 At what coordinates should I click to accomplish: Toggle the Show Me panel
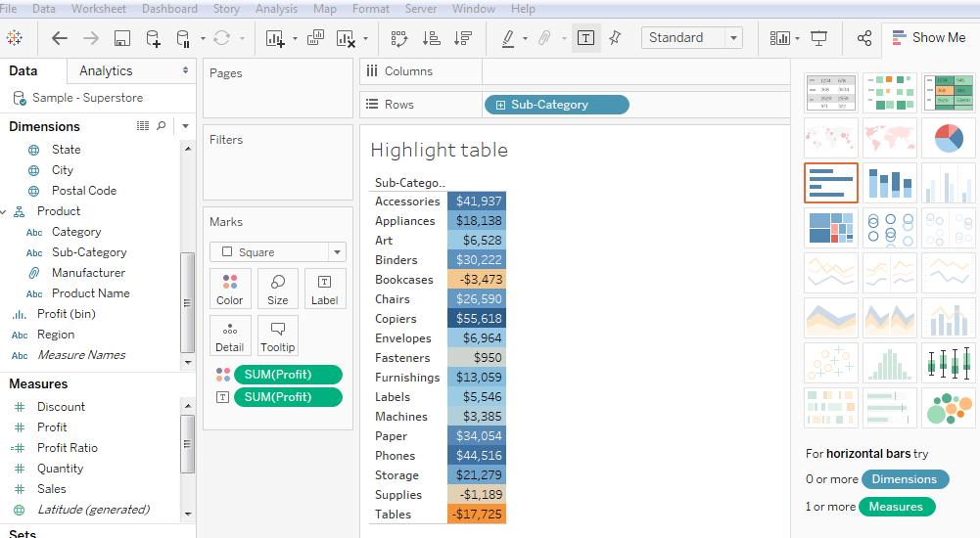(x=928, y=38)
